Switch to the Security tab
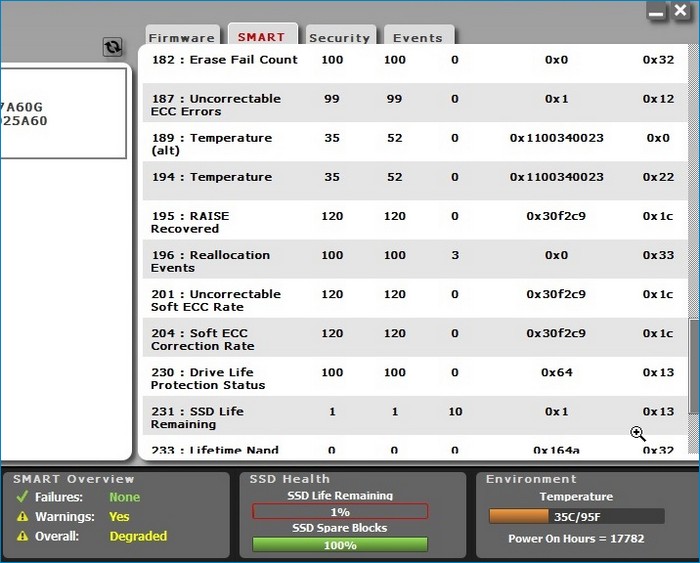The width and height of the screenshot is (700, 563). pyautogui.click(x=339, y=37)
